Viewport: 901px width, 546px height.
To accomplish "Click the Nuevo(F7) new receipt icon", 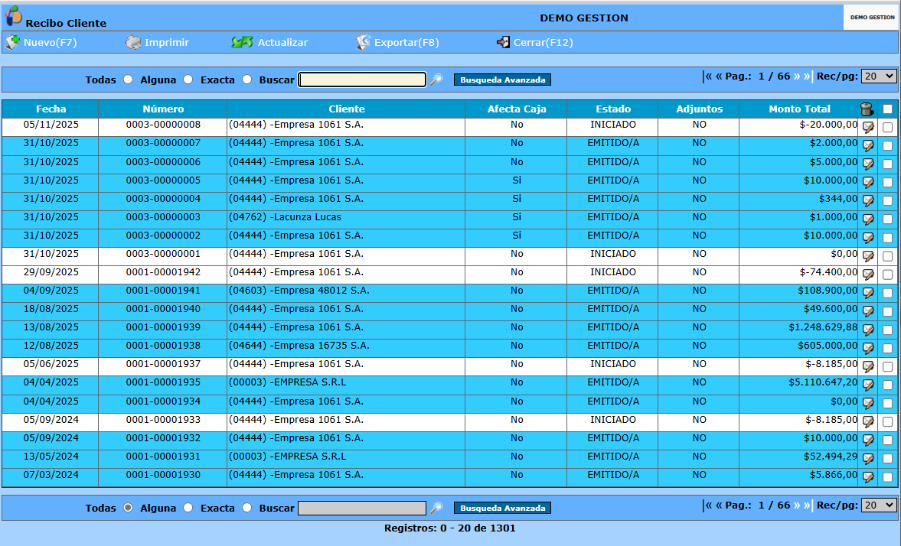I will pos(13,42).
